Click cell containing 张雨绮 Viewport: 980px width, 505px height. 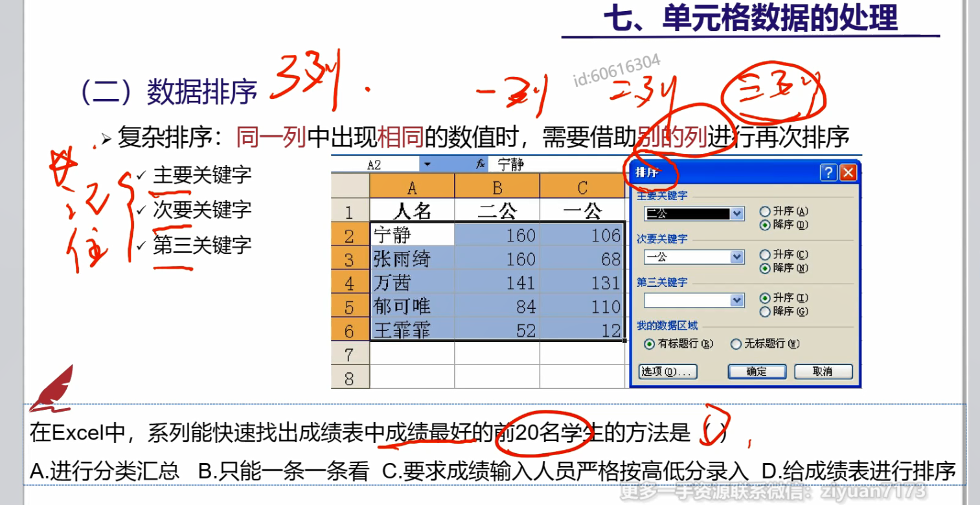coord(412,259)
